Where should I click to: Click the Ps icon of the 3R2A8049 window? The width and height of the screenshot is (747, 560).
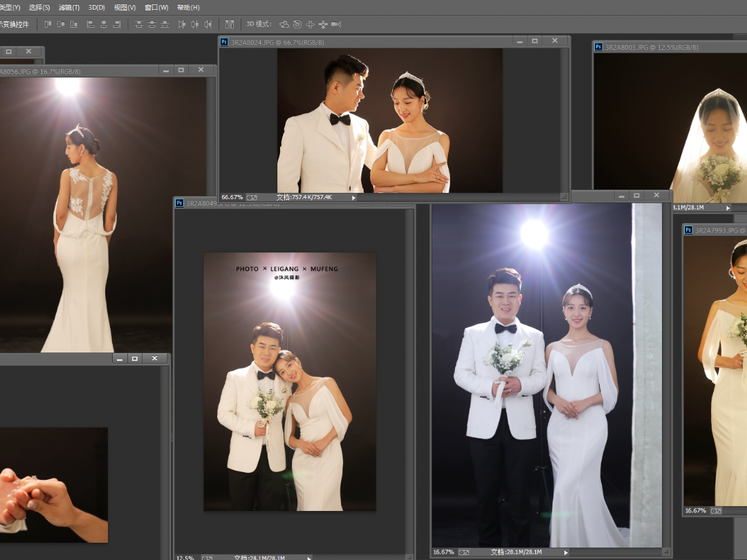pyautogui.click(x=179, y=203)
